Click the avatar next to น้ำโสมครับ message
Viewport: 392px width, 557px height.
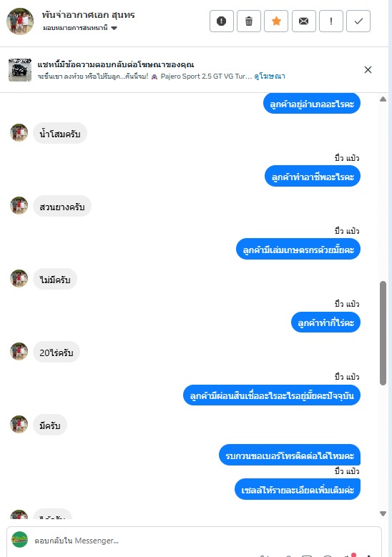point(19,132)
